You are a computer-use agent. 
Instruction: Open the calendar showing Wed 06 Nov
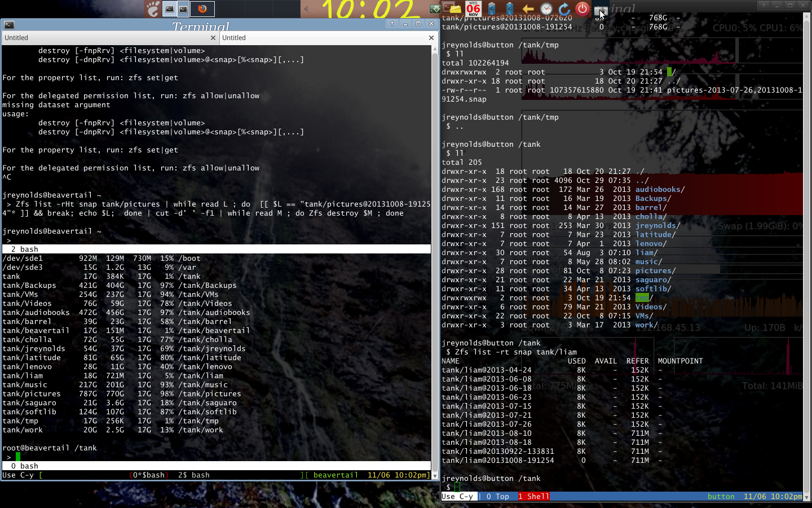click(473, 8)
